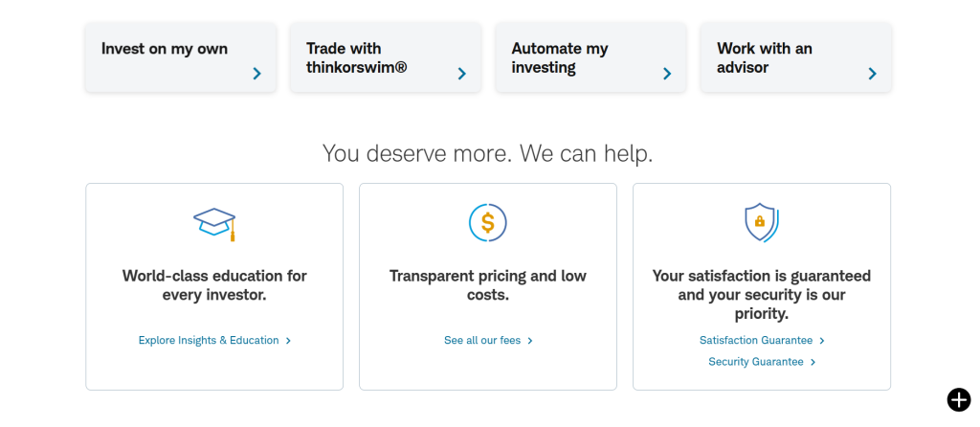Click the arrow on Trade with thinkorswim

coord(461,74)
